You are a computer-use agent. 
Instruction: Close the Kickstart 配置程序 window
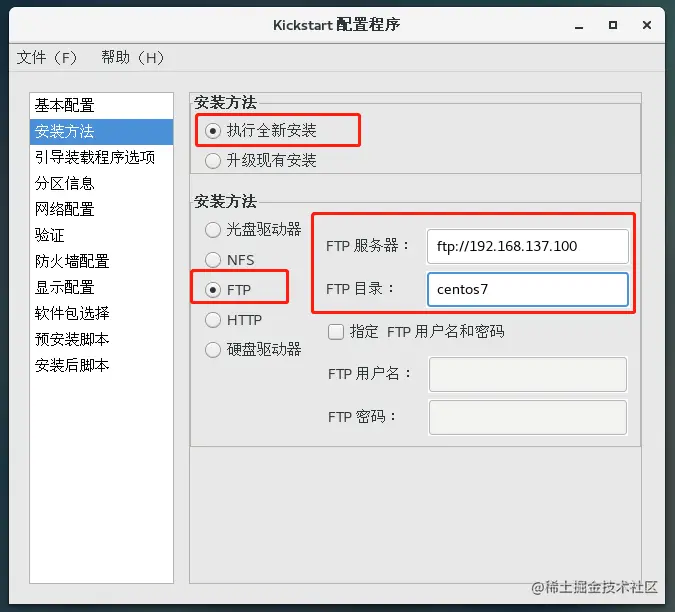[x=647, y=25]
